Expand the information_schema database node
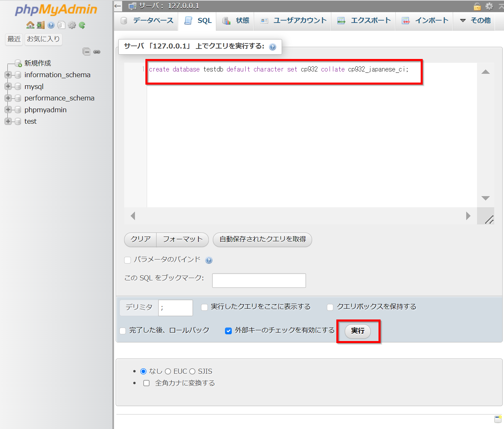The height and width of the screenshot is (429, 504). [8, 75]
